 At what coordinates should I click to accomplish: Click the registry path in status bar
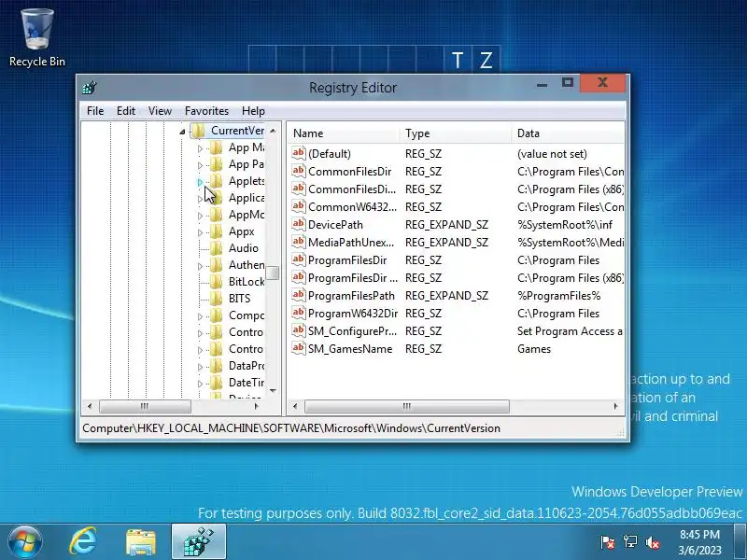(291, 428)
